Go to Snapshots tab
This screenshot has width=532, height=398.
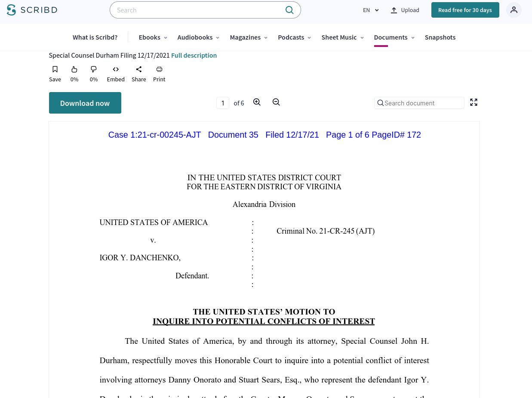(440, 37)
